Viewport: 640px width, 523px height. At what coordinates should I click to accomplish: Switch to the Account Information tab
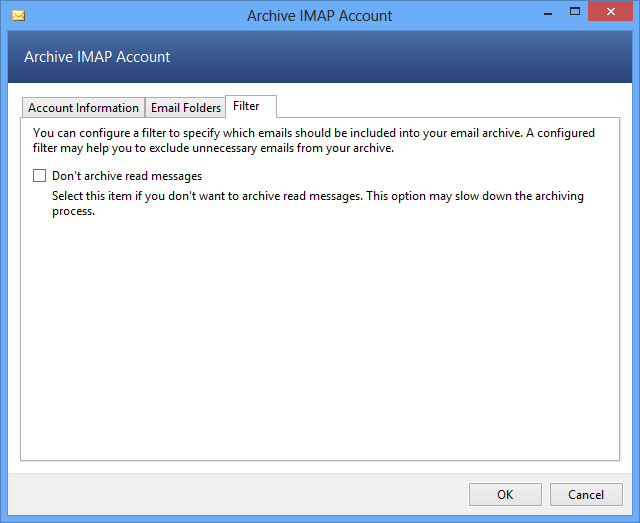(83, 108)
